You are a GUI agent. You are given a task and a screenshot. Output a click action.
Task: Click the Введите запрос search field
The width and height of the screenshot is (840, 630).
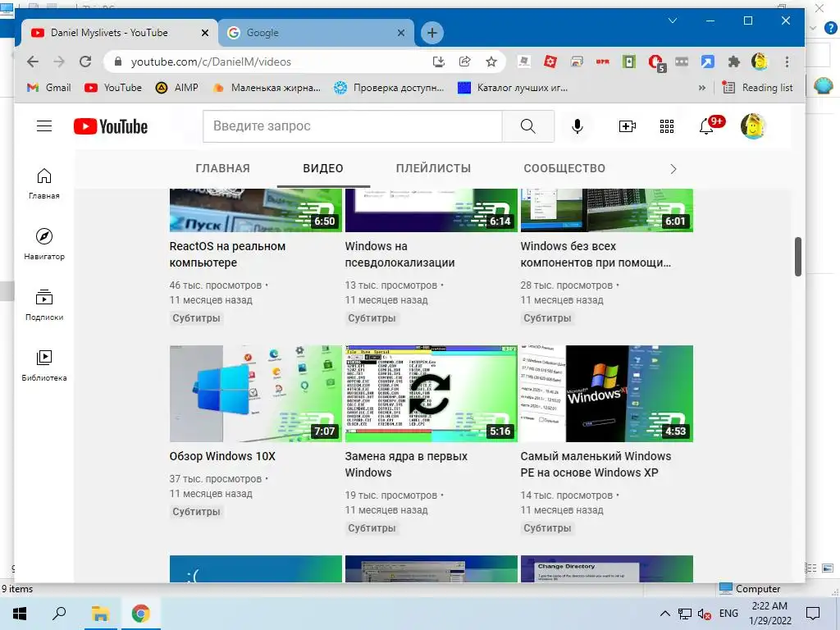(x=353, y=126)
